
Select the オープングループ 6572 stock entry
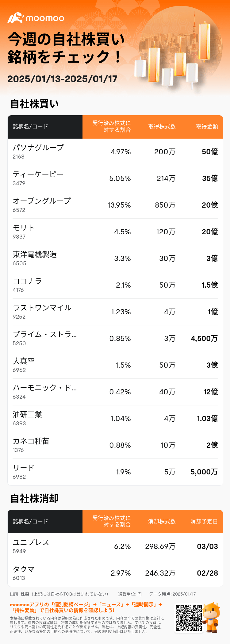click(x=115, y=205)
